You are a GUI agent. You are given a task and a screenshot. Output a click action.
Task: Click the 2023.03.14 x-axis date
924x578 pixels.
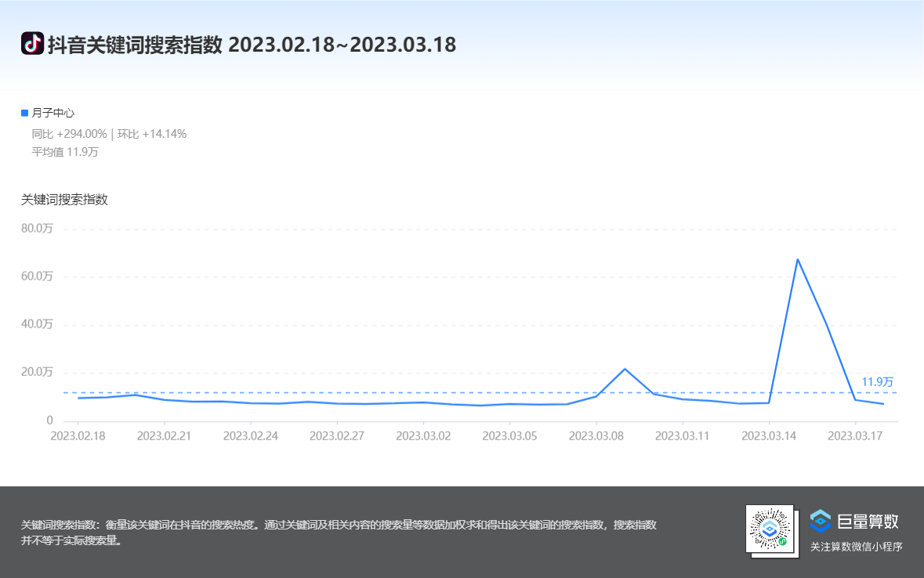768,436
